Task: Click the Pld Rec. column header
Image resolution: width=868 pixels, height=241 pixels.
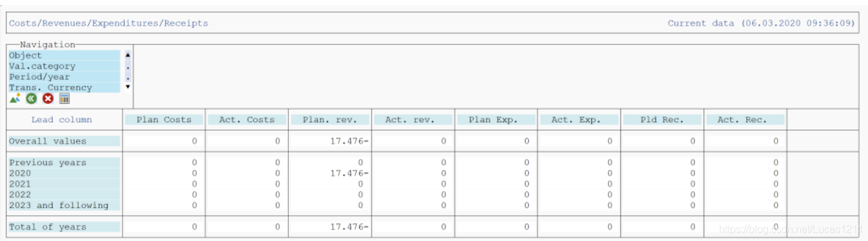Action: tap(663, 120)
